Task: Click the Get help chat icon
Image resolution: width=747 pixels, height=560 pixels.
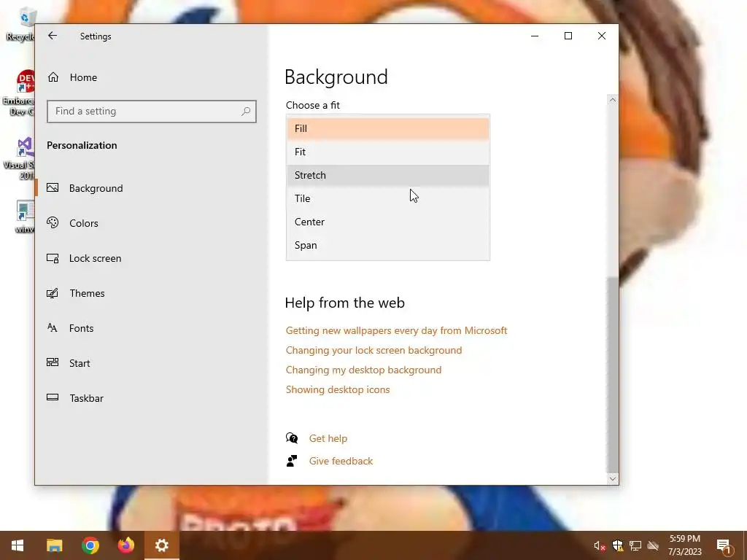Action: point(292,438)
